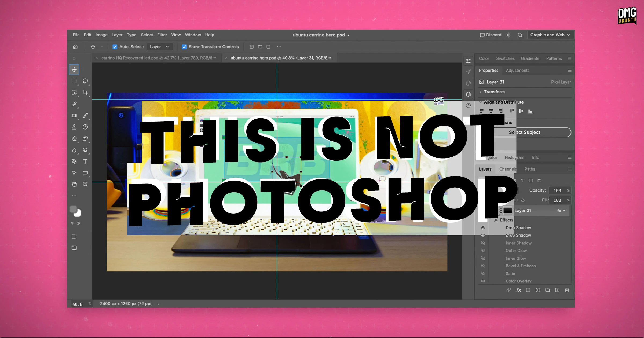This screenshot has width=644, height=338.
Task: Select the Pen tool
Action: tap(74, 161)
